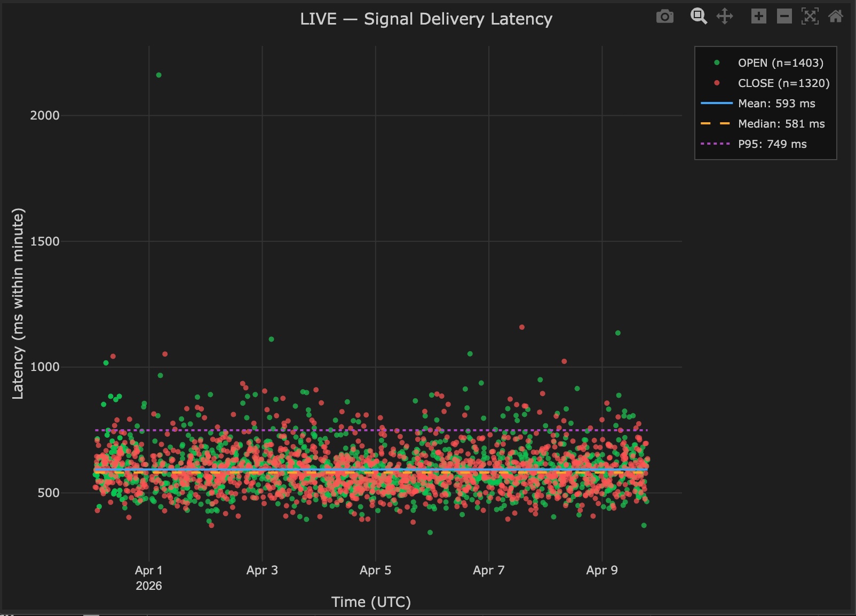The height and width of the screenshot is (616, 856).
Task: Click the 2026 label under Apr 1
Action: click(149, 586)
